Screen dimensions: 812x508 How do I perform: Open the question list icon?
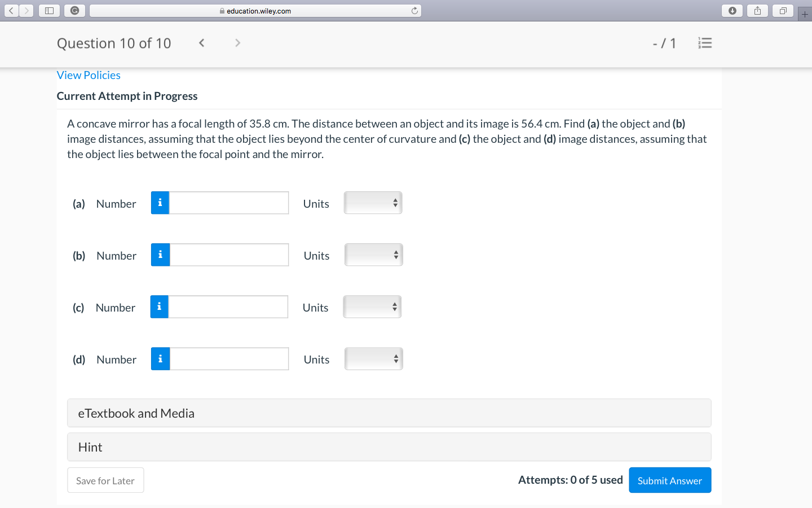pos(705,43)
